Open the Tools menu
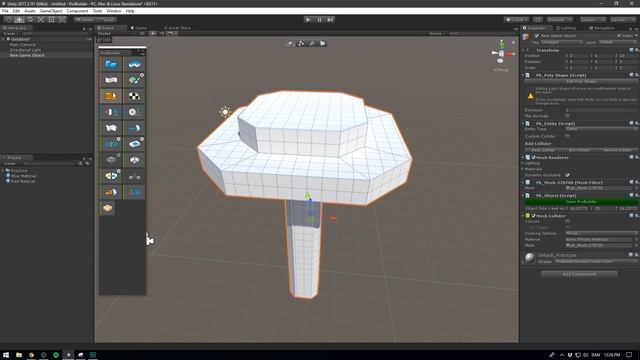The image size is (640, 360). (97, 11)
